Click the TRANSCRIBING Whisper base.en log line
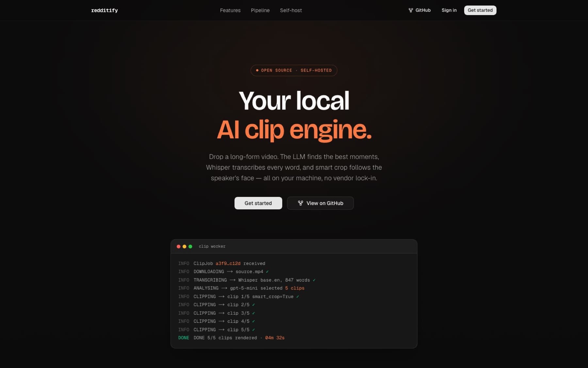The height and width of the screenshot is (368, 588). point(247,280)
